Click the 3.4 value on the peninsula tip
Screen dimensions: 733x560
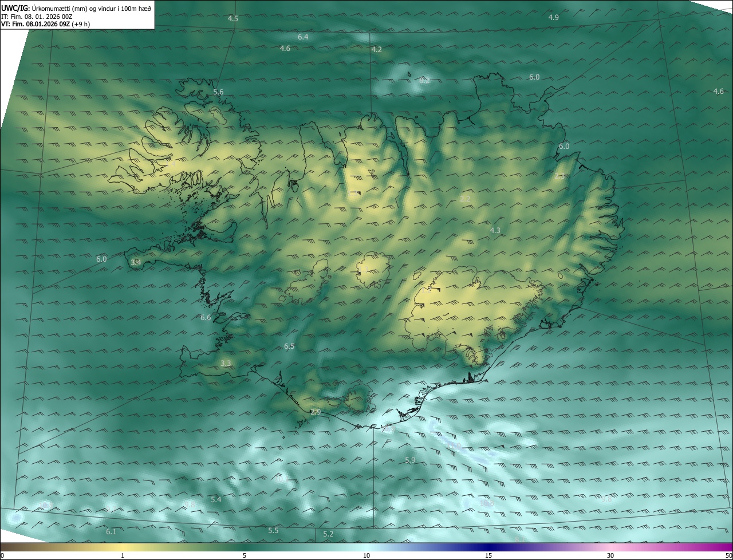pos(136,262)
